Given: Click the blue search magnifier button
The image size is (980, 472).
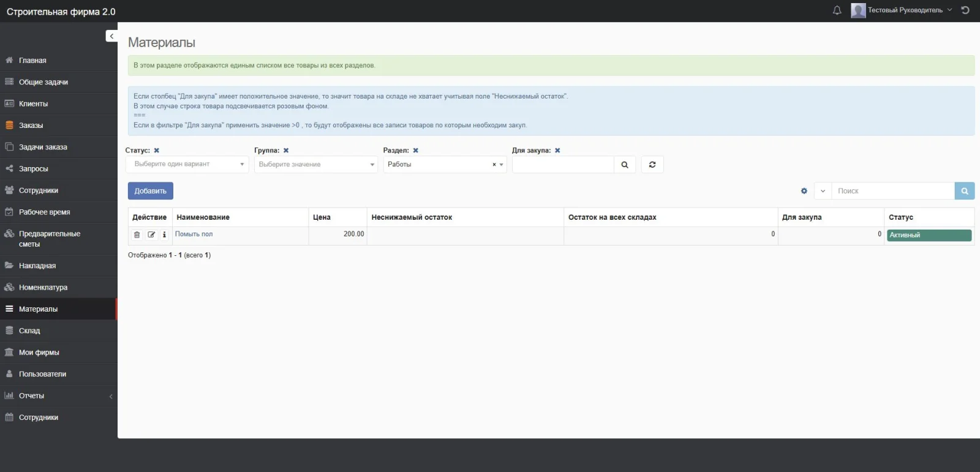Looking at the screenshot, I should (x=964, y=191).
